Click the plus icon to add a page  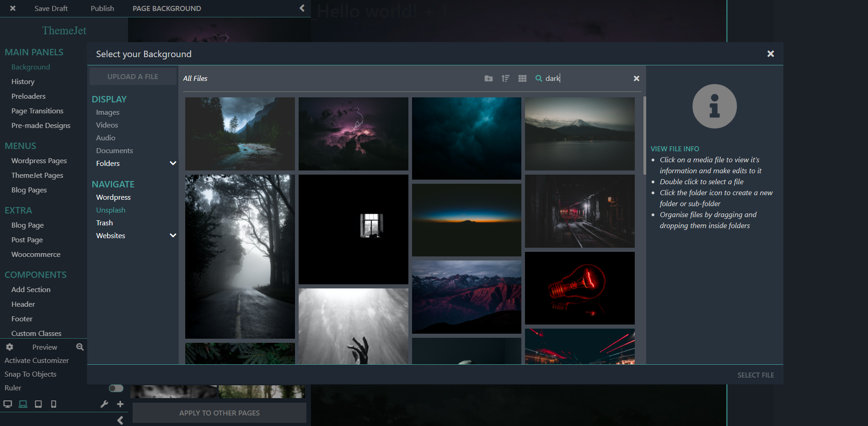point(120,404)
